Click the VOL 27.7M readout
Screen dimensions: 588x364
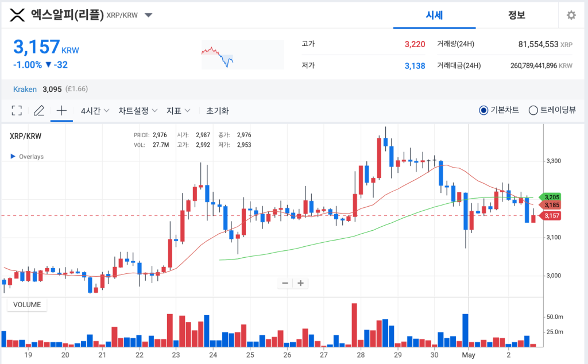152,145
